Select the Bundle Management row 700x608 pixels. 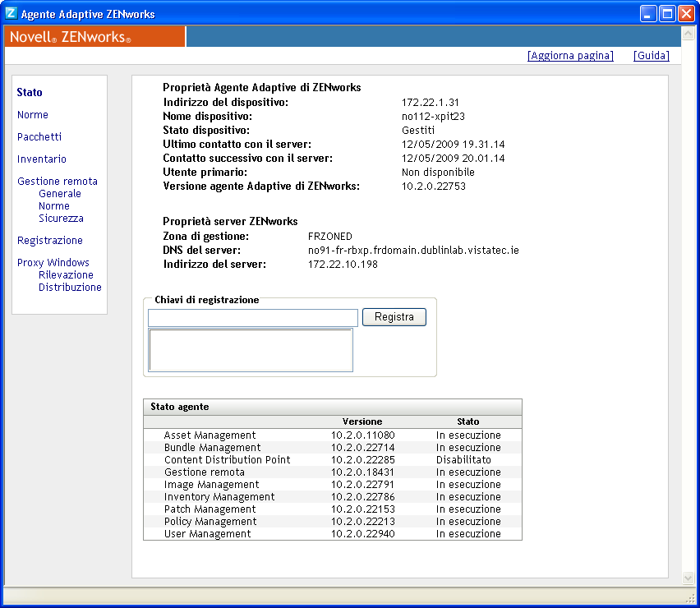point(333,447)
